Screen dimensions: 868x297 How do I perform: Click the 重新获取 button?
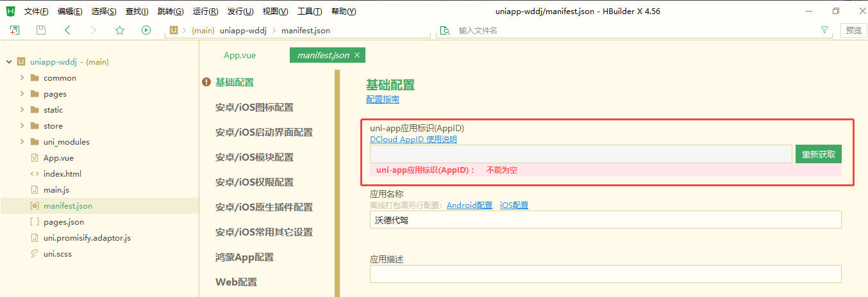[819, 154]
